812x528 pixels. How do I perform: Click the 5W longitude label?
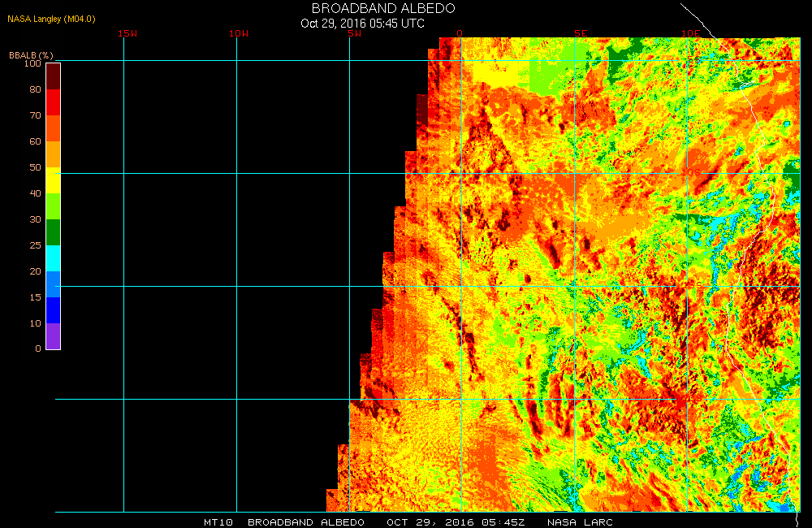click(354, 33)
